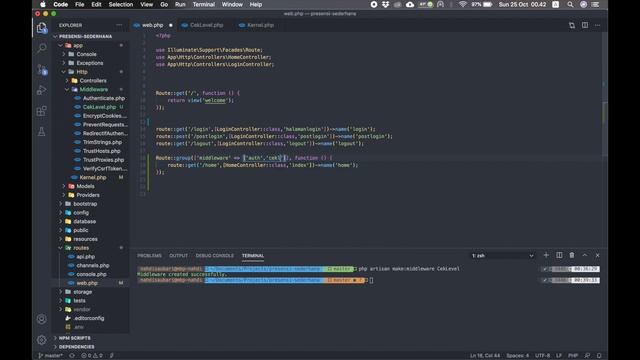Open the Accounts icon in activity bar
Image resolution: width=640 pixels, height=360 pixels.
click(42, 319)
